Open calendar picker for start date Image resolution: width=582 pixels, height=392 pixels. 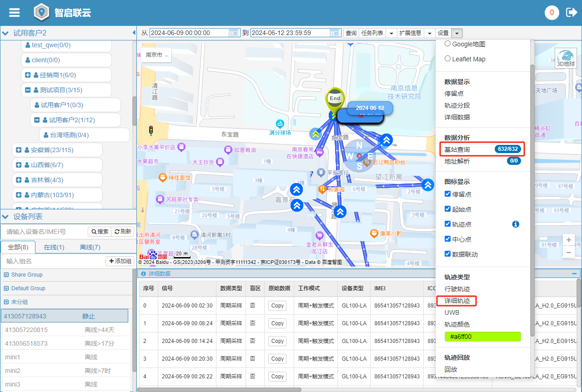tap(233, 33)
